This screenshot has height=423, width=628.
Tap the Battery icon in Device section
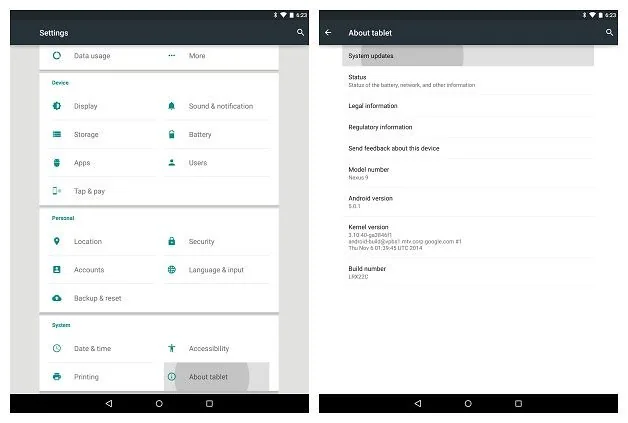171,134
